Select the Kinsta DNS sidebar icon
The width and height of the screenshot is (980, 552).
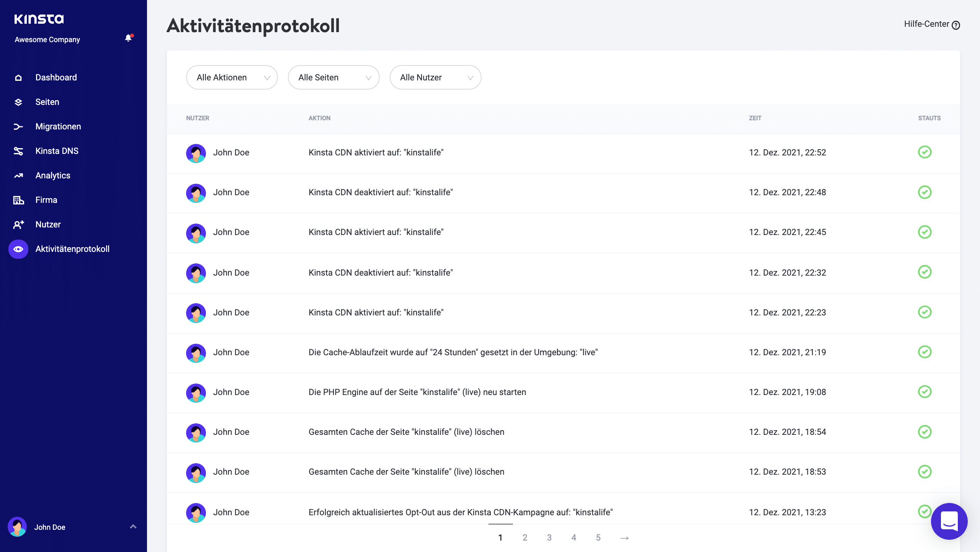coord(18,150)
